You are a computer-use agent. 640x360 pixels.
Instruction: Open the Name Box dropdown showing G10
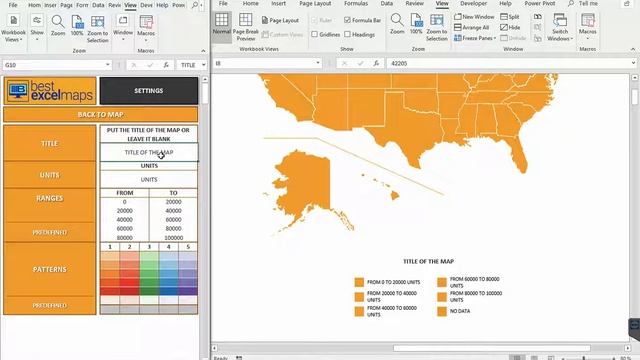(x=107, y=65)
